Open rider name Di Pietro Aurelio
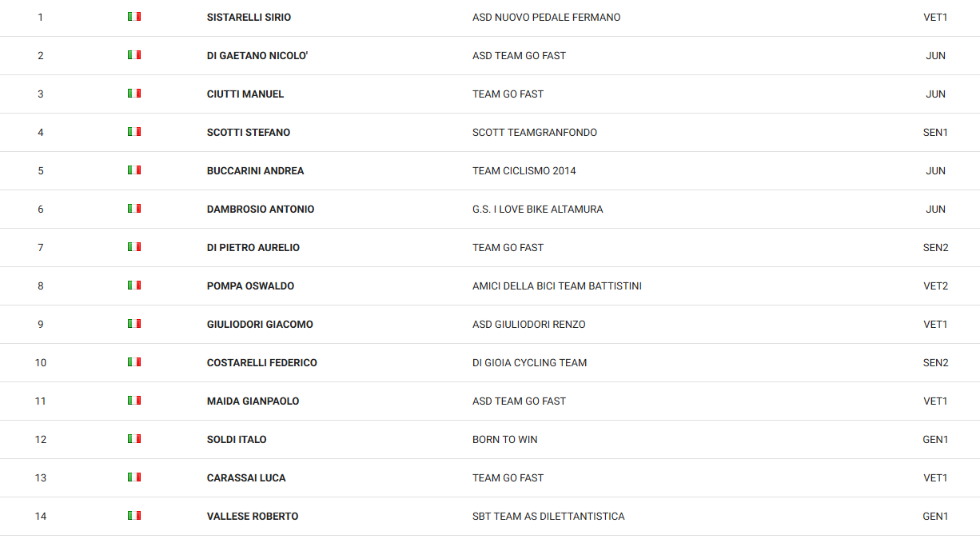 click(x=253, y=248)
